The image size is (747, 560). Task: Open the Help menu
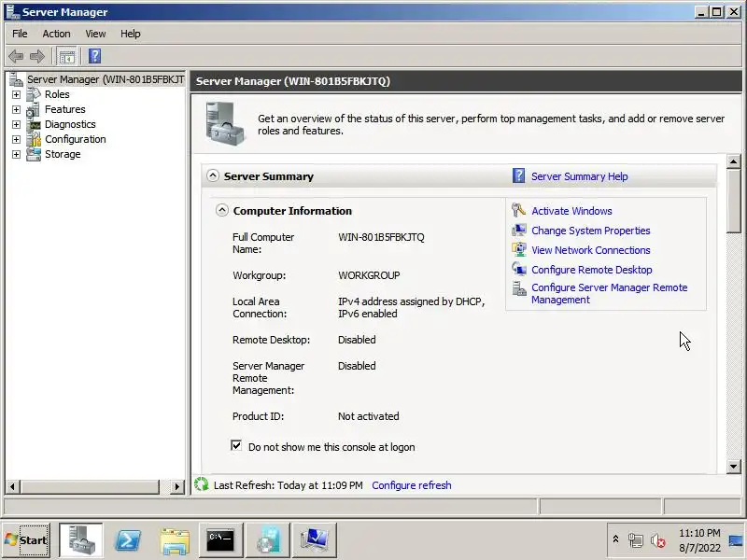pos(130,34)
